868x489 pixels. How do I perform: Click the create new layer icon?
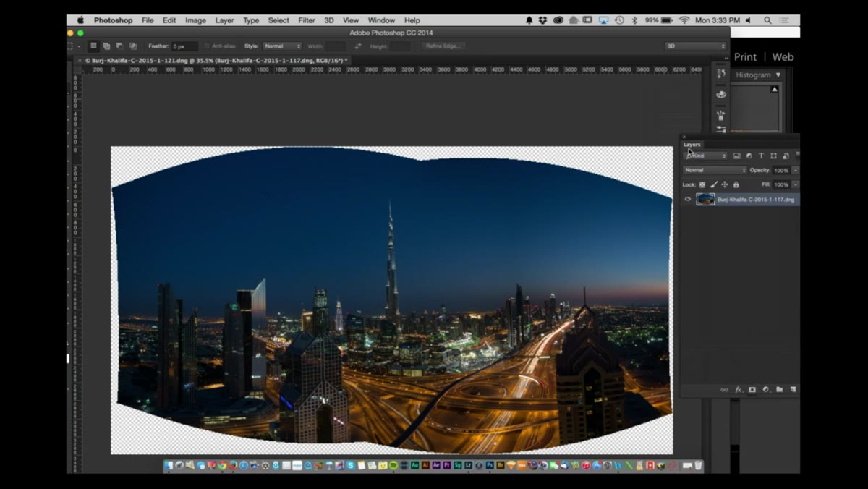point(793,390)
